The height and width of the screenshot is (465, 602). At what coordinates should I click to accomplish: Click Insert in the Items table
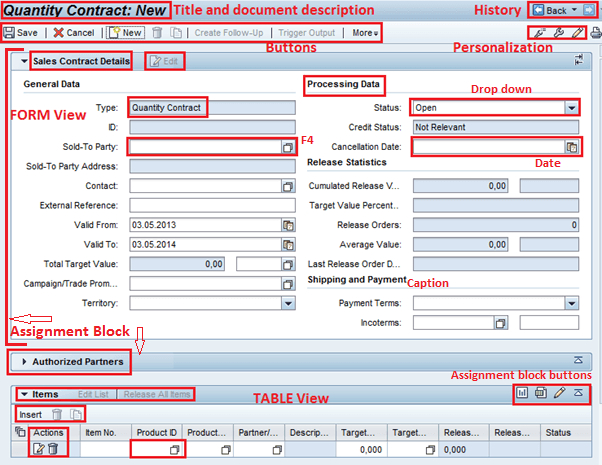tap(30, 414)
